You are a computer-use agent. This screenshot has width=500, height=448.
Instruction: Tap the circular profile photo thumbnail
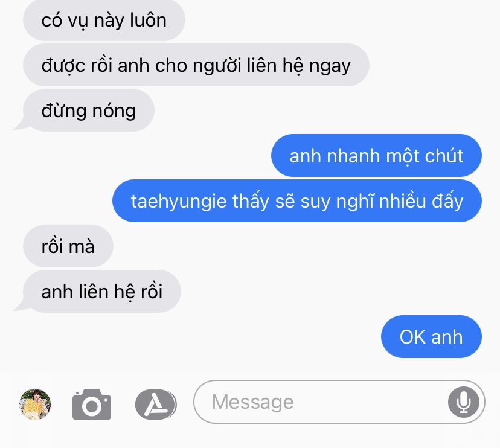35,404
